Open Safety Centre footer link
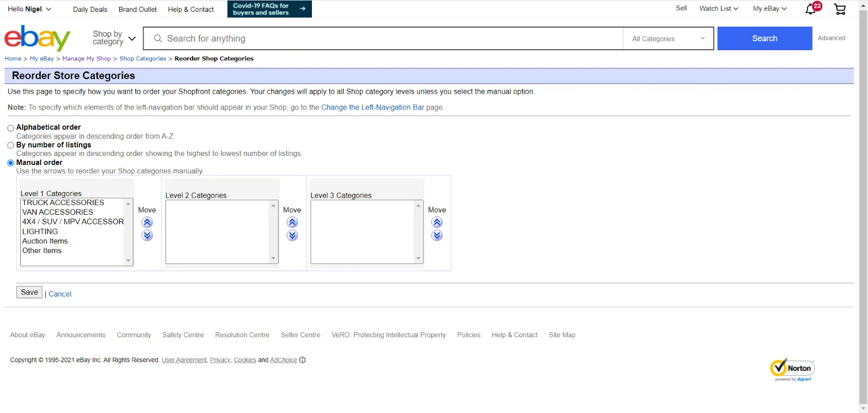The width and height of the screenshot is (868, 413). pyautogui.click(x=183, y=335)
